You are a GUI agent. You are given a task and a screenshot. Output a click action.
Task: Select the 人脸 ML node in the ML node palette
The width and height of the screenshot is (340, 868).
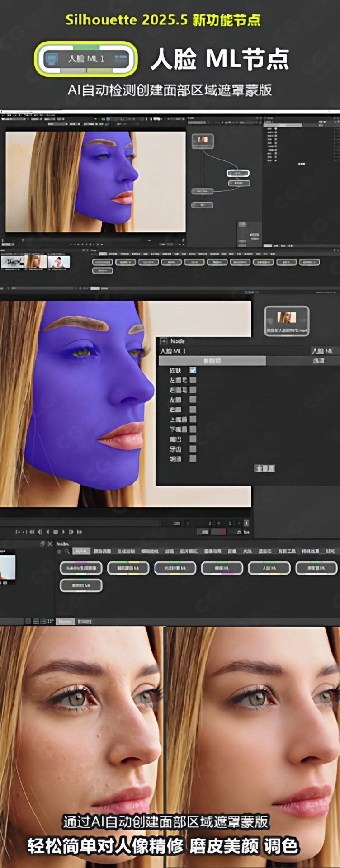coord(269,568)
